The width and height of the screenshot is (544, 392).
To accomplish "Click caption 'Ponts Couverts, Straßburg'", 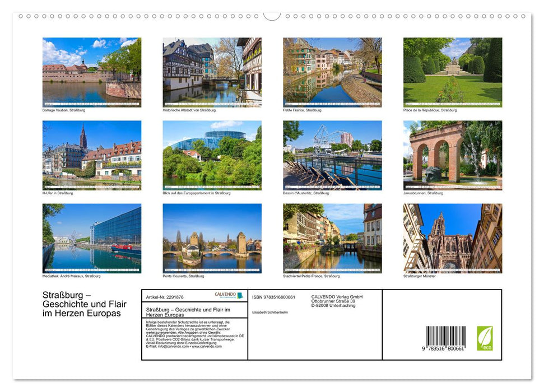I will click(183, 277).
